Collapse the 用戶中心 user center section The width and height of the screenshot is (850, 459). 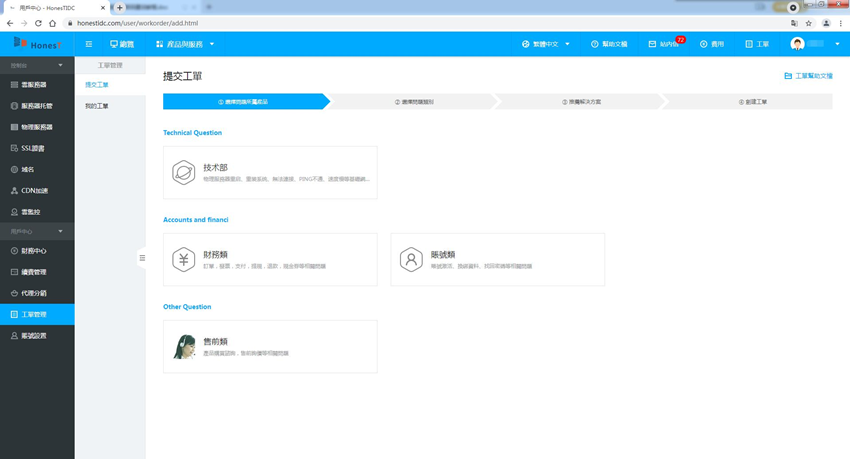pyautogui.click(x=37, y=231)
